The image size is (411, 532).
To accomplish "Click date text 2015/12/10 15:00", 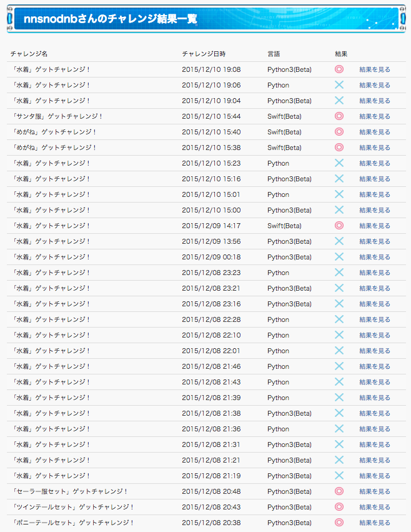I will coord(211,210).
